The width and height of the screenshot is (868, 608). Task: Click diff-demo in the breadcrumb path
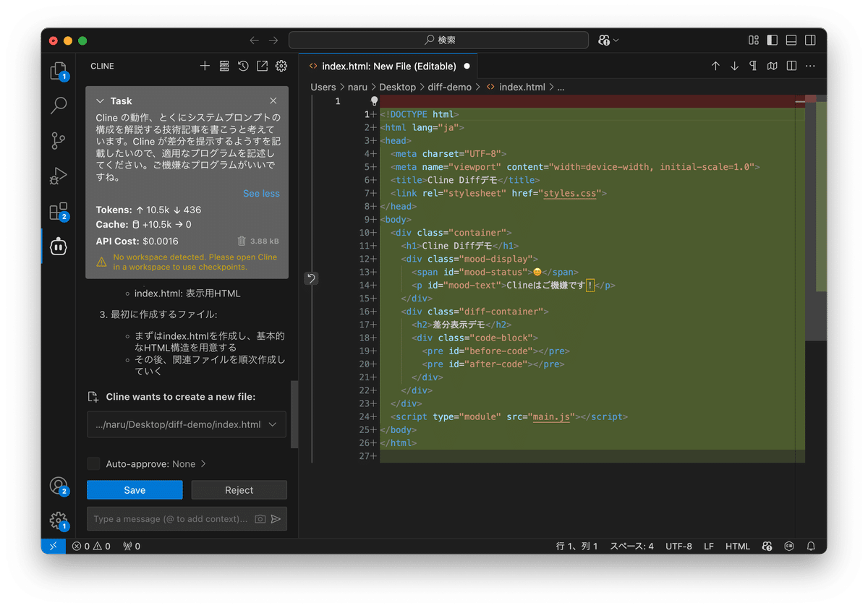point(448,87)
